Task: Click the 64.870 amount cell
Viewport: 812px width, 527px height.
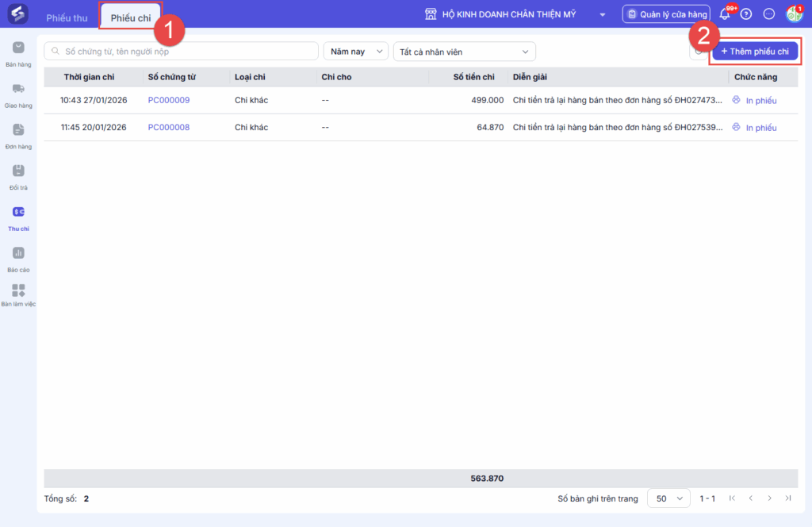Action: coord(490,127)
